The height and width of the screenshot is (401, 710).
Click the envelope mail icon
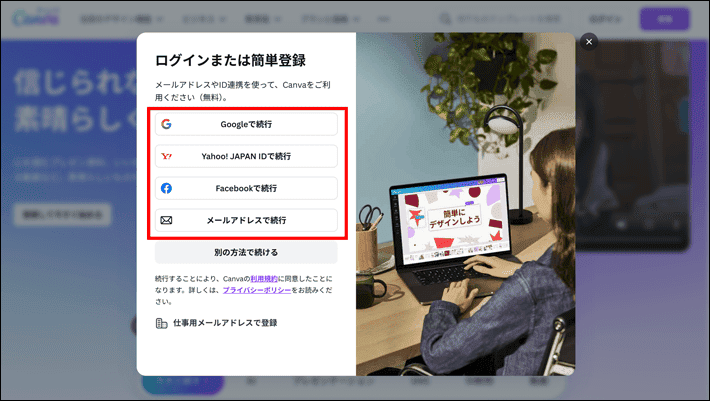166,220
